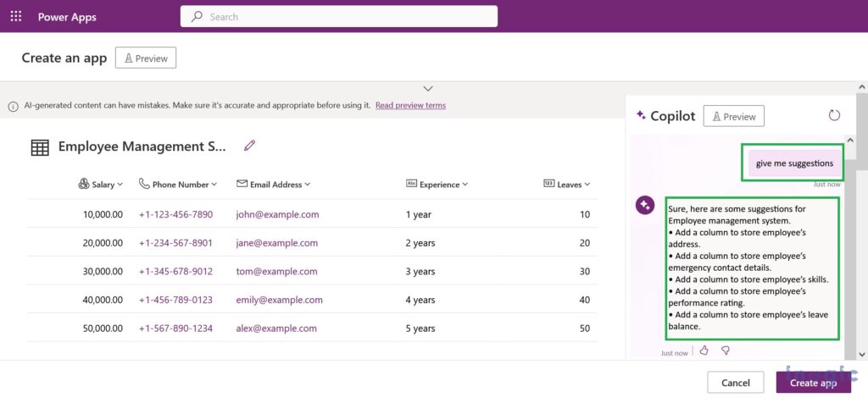Click email jane@example.com
The image size is (868, 403).
(277, 243)
